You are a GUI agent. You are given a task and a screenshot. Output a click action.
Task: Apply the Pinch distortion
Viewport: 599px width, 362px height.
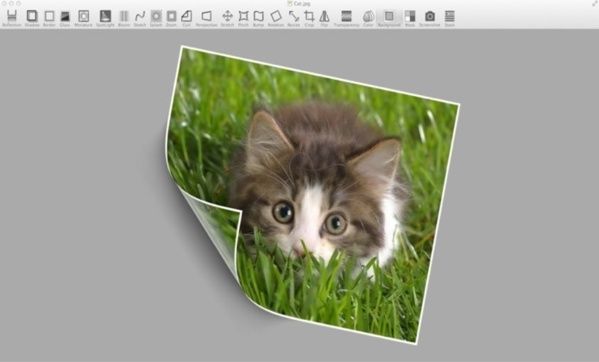point(243,18)
